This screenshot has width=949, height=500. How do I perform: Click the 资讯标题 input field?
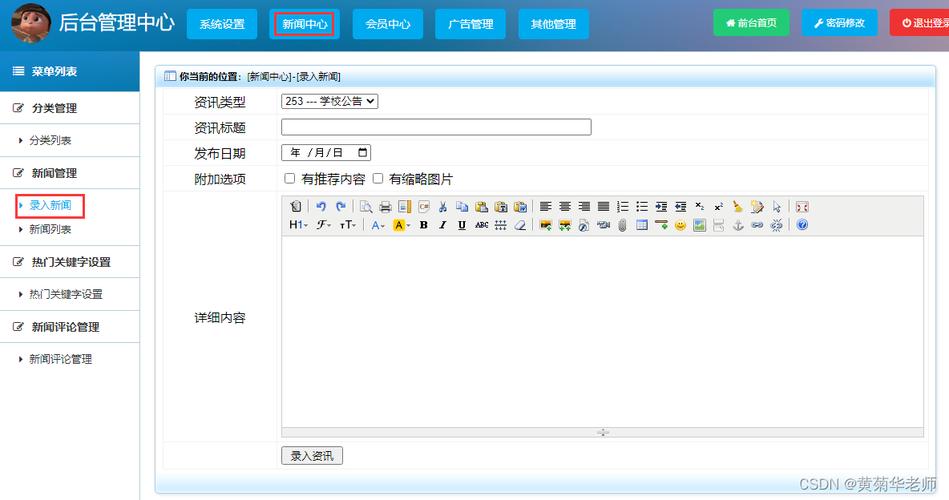pos(436,127)
